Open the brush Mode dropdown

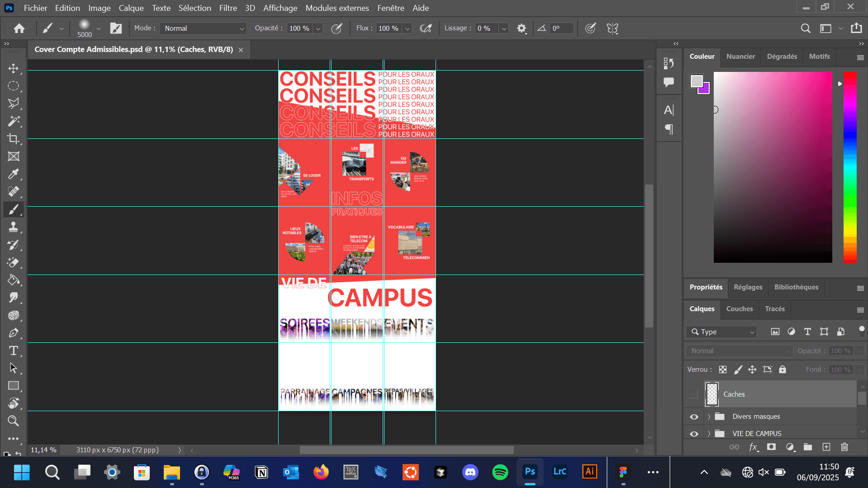click(x=203, y=28)
